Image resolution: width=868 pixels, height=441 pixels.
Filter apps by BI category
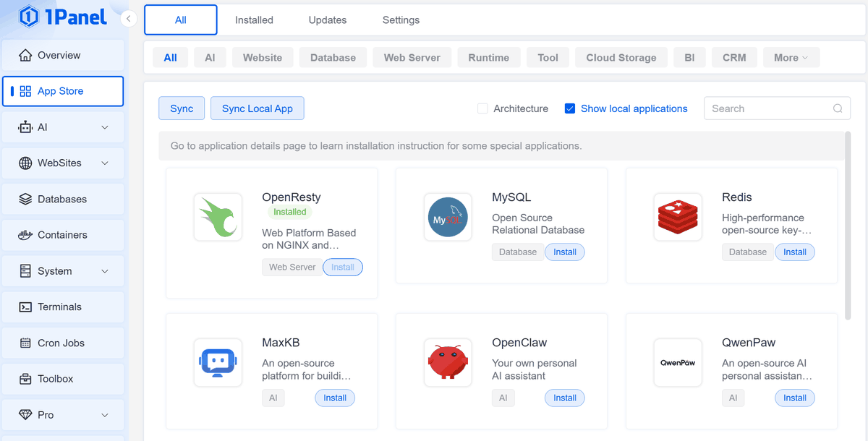coord(689,58)
